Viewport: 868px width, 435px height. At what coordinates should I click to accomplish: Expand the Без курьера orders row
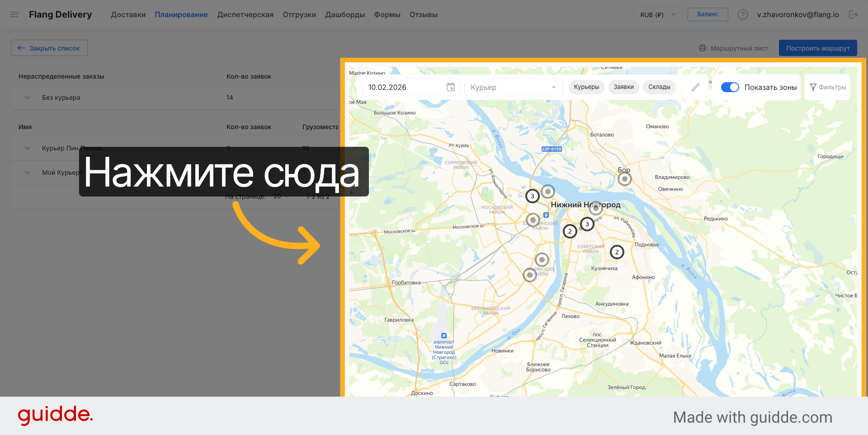click(27, 97)
